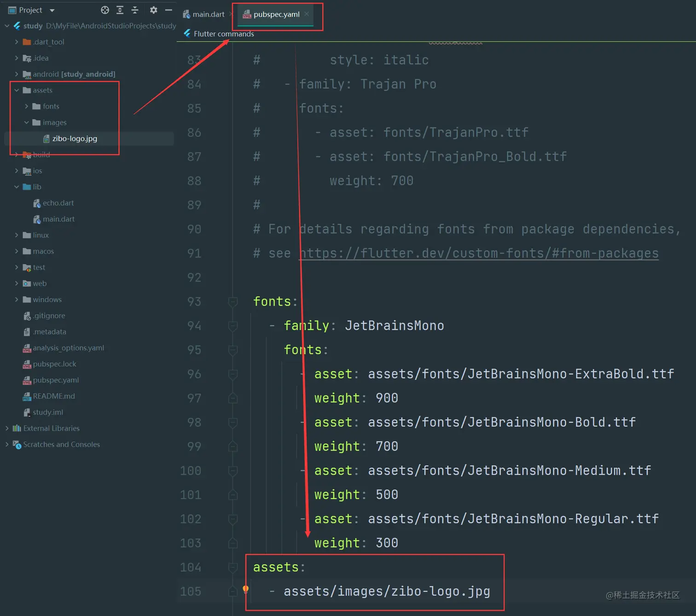Viewport: 696px width, 616px height.
Task: Click the JetBrainsMono-Regular.ttf asset path
Action: tap(513, 519)
